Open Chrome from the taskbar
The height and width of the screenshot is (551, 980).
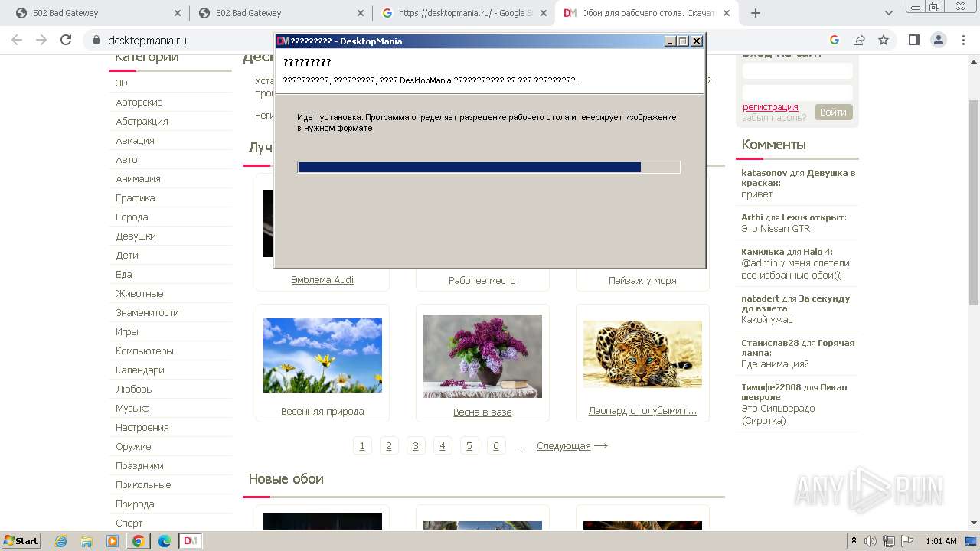pyautogui.click(x=139, y=541)
